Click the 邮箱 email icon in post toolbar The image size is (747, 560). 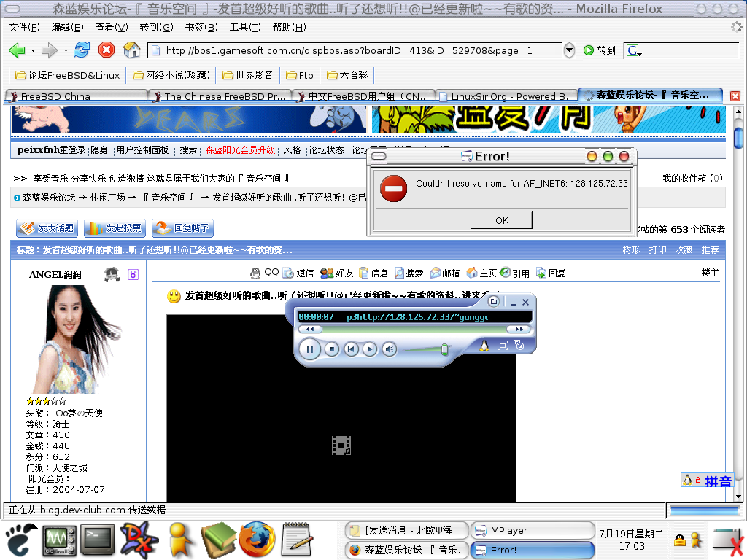pyautogui.click(x=436, y=273)
